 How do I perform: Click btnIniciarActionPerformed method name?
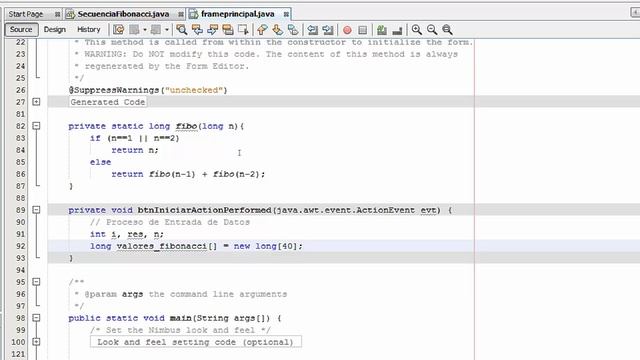click(204, 210)
